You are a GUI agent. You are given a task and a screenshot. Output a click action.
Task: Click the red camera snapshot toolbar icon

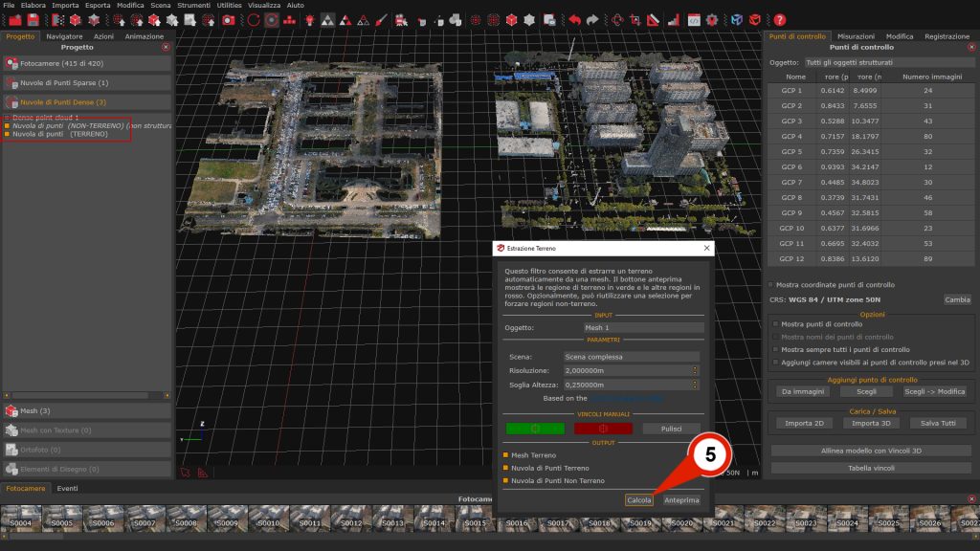click(x=229, y=20)
